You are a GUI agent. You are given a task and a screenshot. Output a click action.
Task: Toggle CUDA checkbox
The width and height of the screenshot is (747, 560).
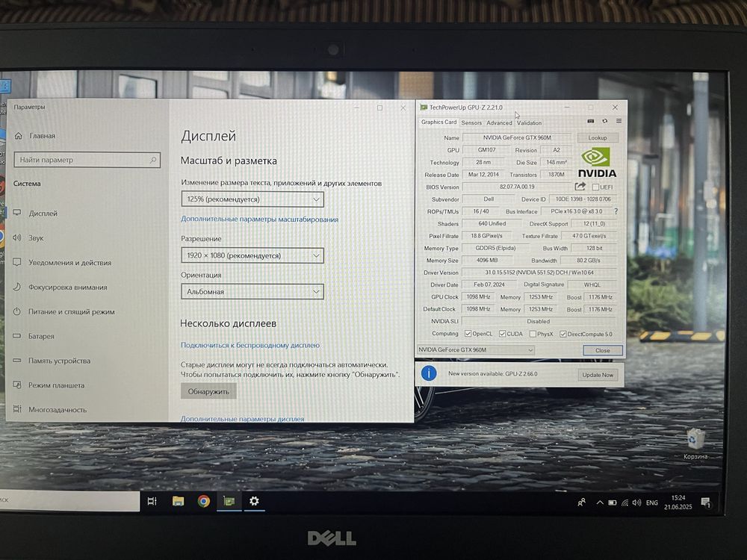click(502, 334)
